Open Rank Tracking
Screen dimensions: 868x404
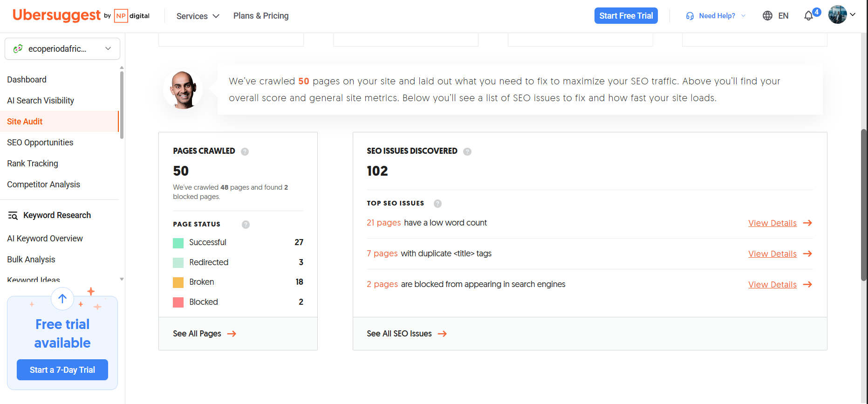click(33, 164)
